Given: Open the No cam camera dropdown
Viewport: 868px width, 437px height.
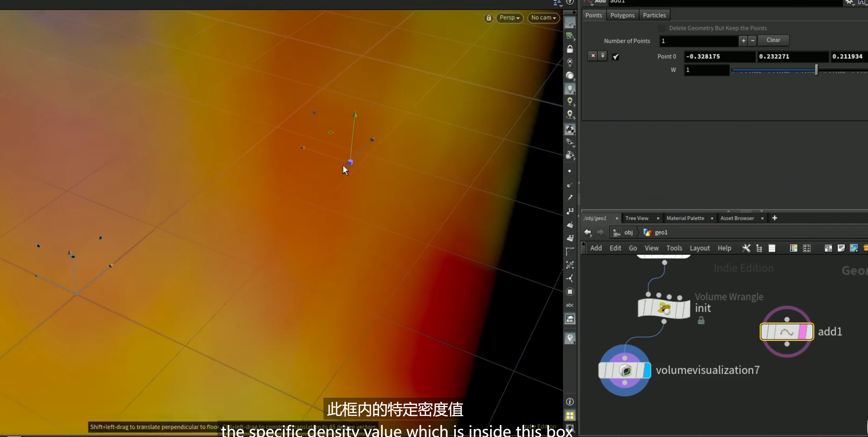Looking at the screenshot, I should point(543,18).
